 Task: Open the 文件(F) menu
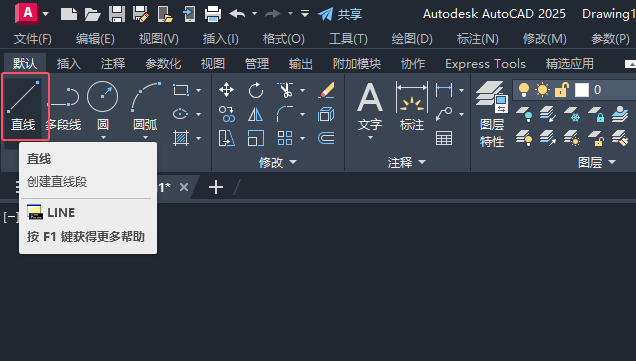coord(32,39)
